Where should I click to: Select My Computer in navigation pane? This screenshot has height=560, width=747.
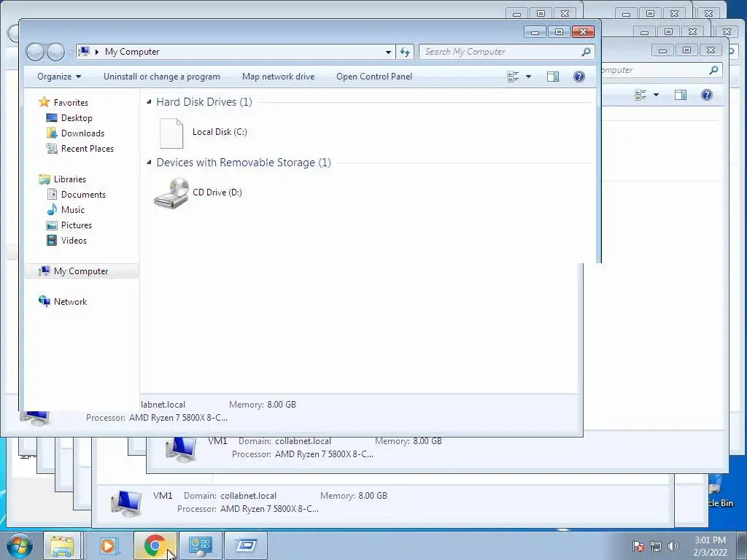pyautogui.click(x=82, y=271)
